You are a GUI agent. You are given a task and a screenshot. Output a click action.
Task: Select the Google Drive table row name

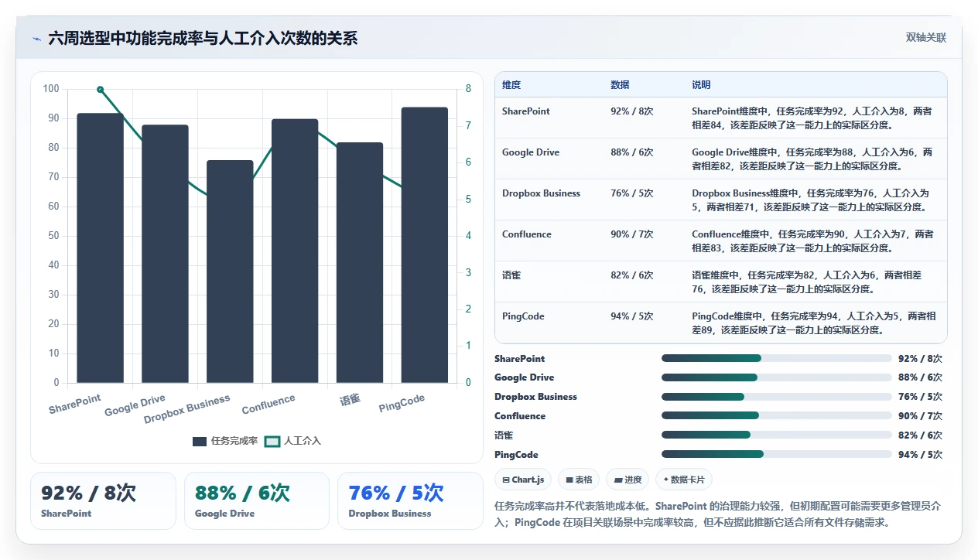click(531, 152)
